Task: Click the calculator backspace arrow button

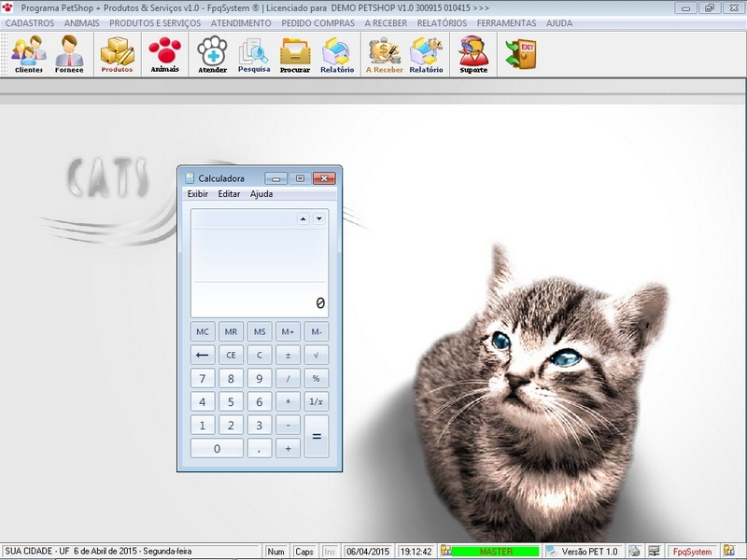Action: 203,355
